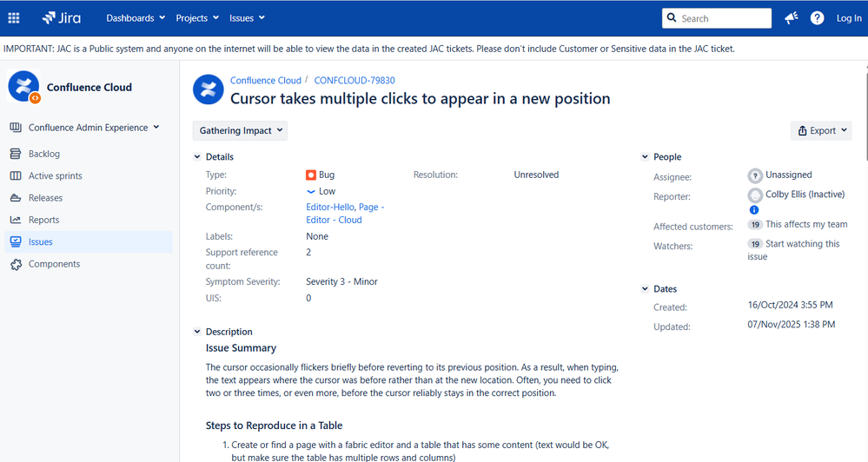
Task: Click This affects my team
Action: point(806,224)
